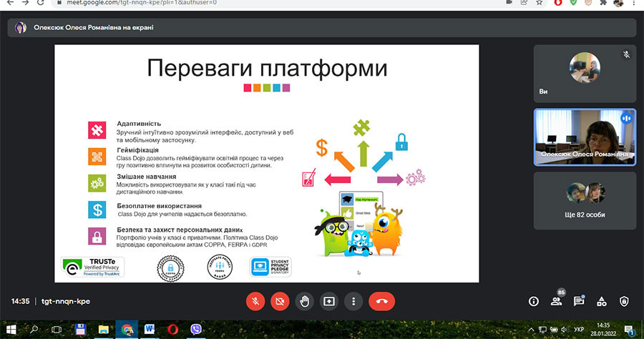This screenshot has width=644, height=339.
Task: Click the slide title 'Переваги платформи'
Action: click(x=268, y=68)
